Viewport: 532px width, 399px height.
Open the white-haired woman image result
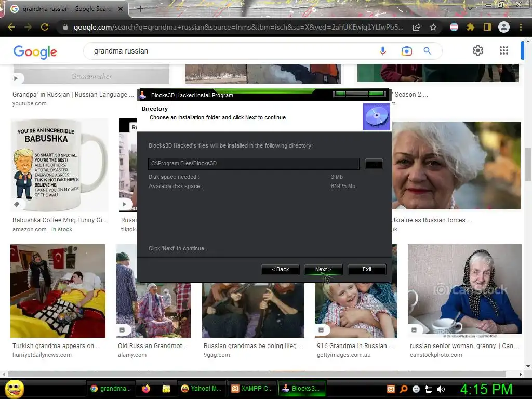456,166
